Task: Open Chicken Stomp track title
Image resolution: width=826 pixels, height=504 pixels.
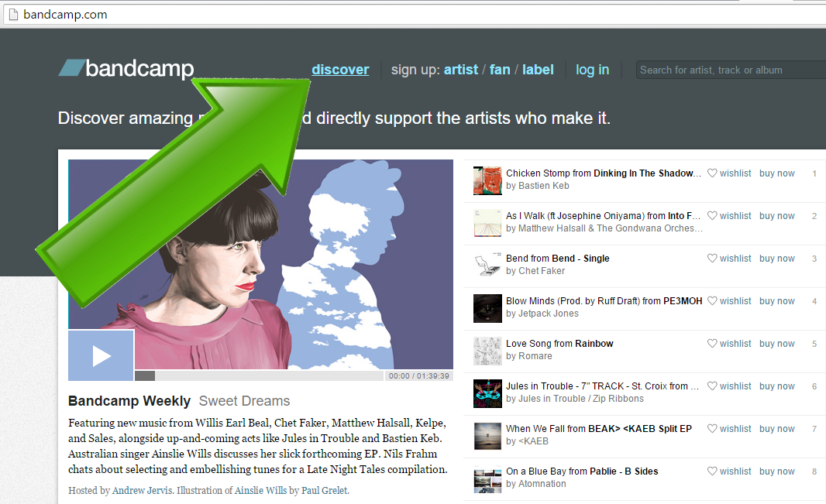Action: (603, 173)
